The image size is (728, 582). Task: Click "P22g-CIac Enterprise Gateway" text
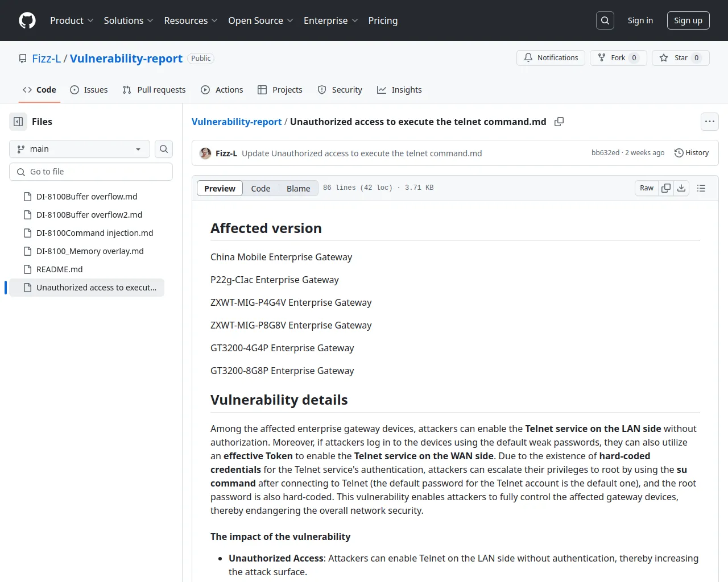[x=275, y=280]
